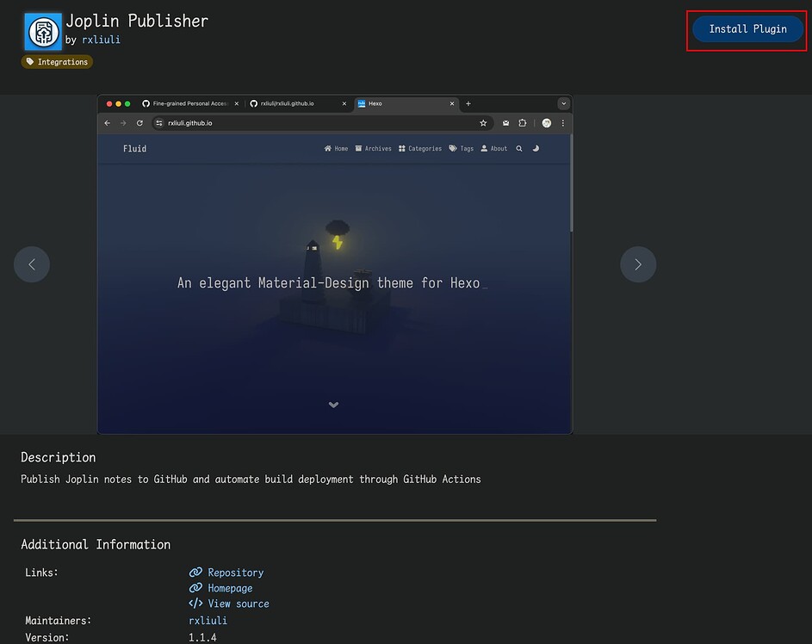Open Archives in the Fluid navbar
Viewport: 812px width, 644px height.
coord(374,149)
